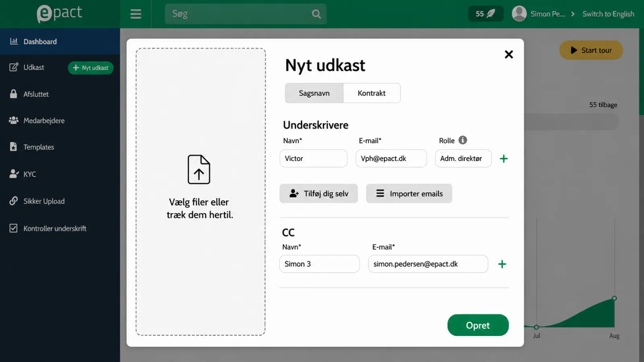Toggle the hamburger menu icon
Screen dimensions: 644x362
136,14
